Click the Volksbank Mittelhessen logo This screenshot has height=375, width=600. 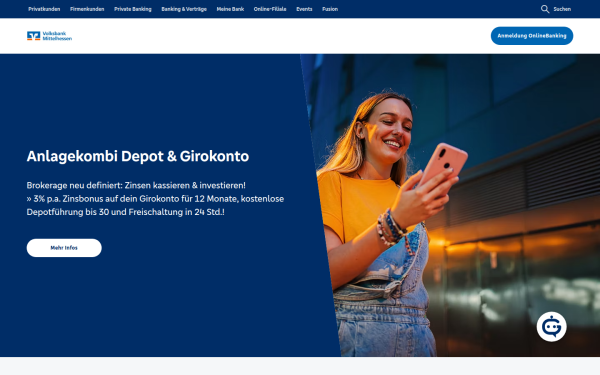[x=49, y=36]
